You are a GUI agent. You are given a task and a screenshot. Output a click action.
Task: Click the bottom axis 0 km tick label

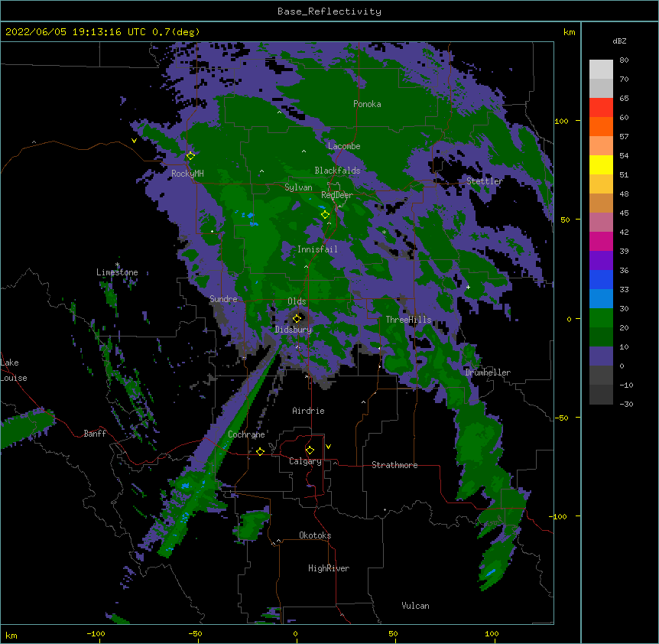295,633
